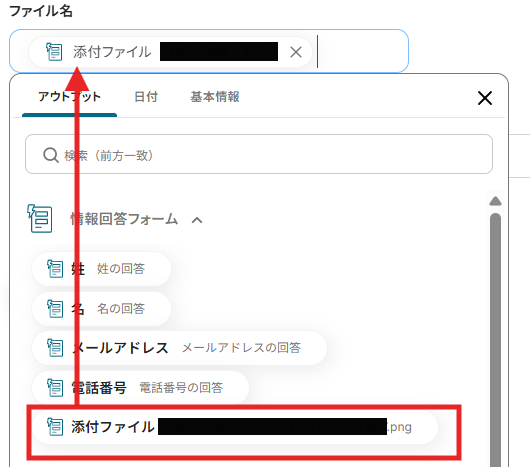Click the scrollbar up arrow

pos(496,201)
